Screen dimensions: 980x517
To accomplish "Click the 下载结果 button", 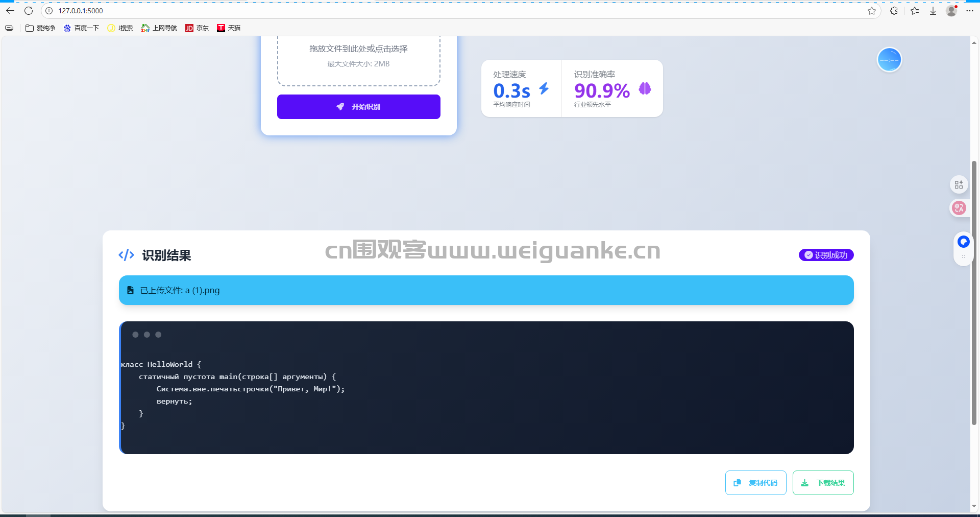I will pos(823,483).
